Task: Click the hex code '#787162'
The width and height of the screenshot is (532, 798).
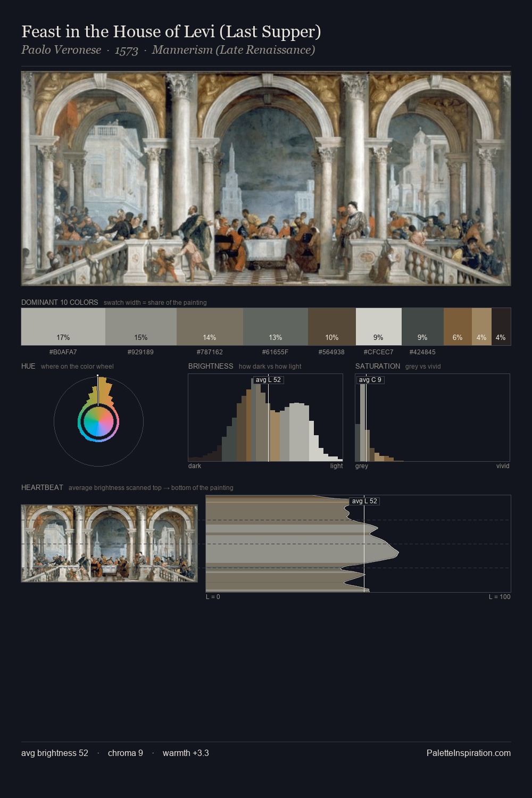Action: (x=210, y=352)
